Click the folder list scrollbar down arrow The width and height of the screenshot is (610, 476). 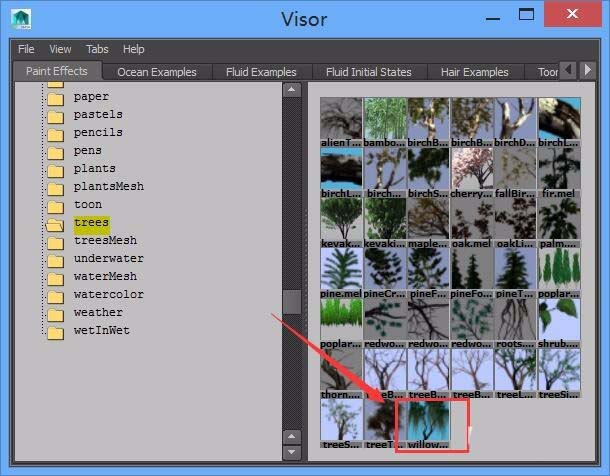[x=292, y=437]
